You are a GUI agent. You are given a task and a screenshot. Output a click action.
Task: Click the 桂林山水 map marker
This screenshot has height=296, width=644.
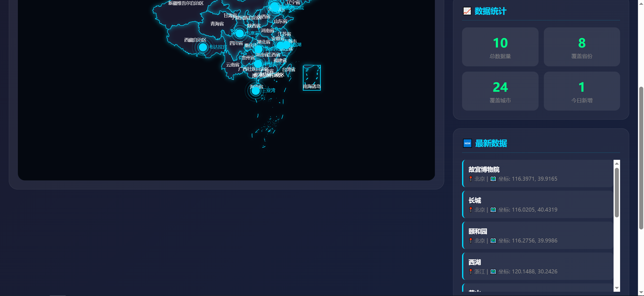[x=258, y=64]
